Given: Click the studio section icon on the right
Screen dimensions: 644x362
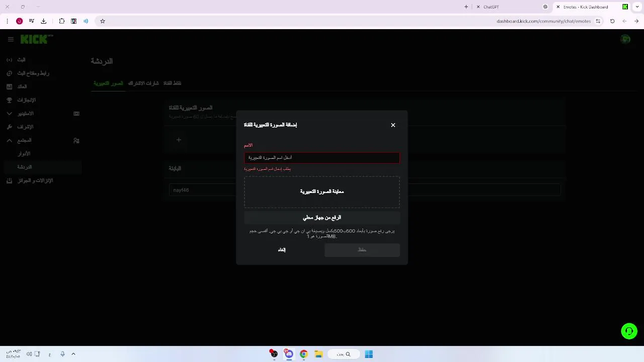Looking at the screenshot, I should [x=76, y=114].
